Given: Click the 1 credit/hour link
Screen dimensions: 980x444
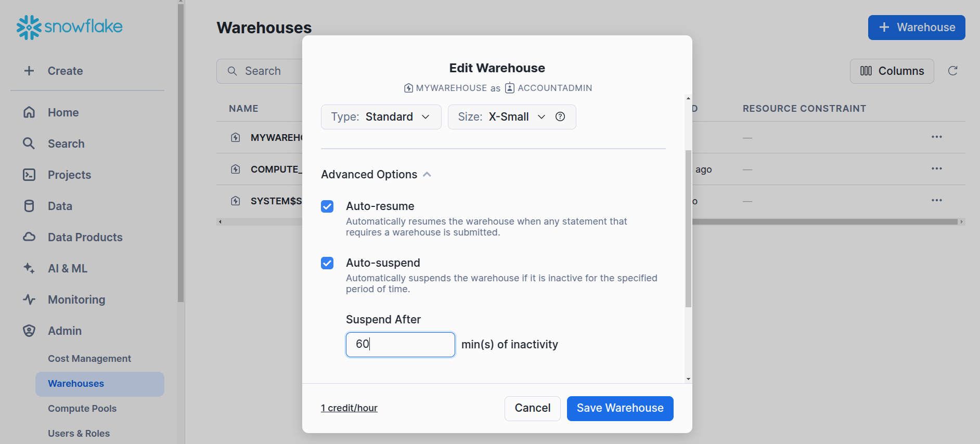Looking at the screenshot, I should coord(349,408).
